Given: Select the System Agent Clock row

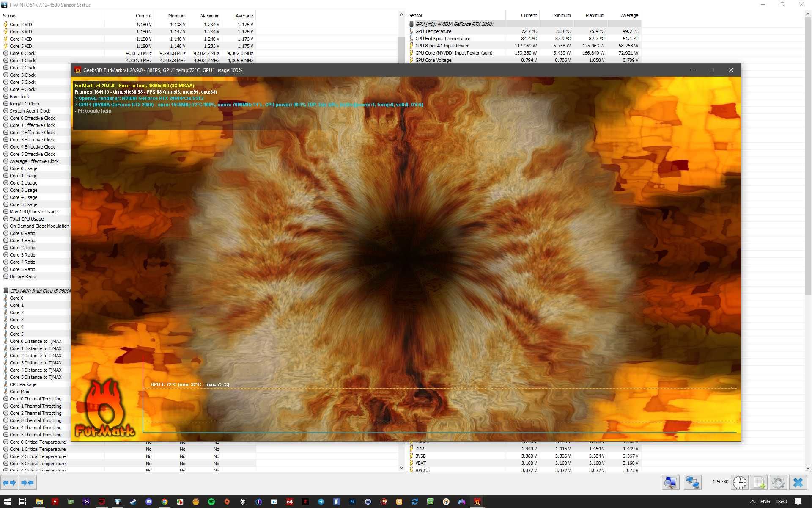Looking at the screenshot, I should pos(36,111).
